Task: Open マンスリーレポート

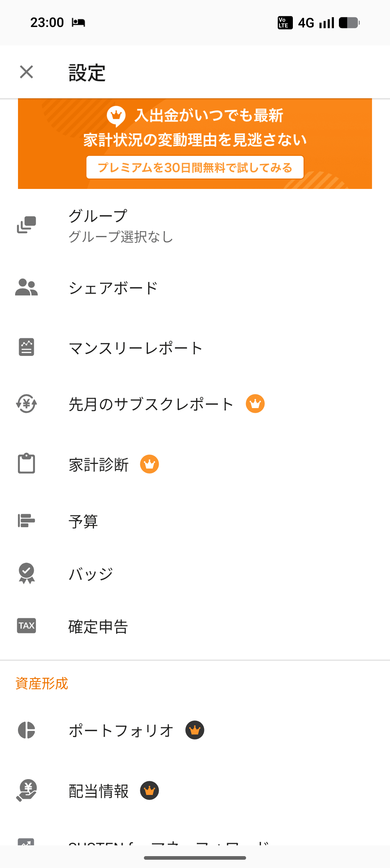Action: click(x=136, y=348)
